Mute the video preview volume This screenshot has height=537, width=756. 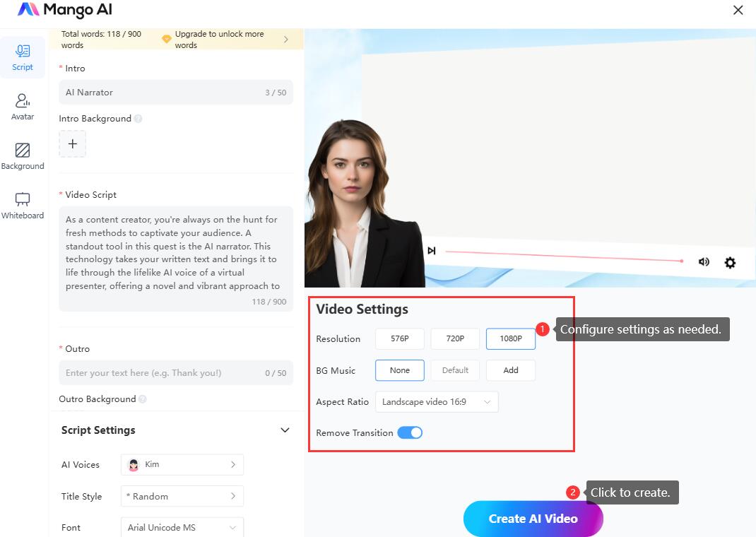pyautogui.click(x=704, y=261)
